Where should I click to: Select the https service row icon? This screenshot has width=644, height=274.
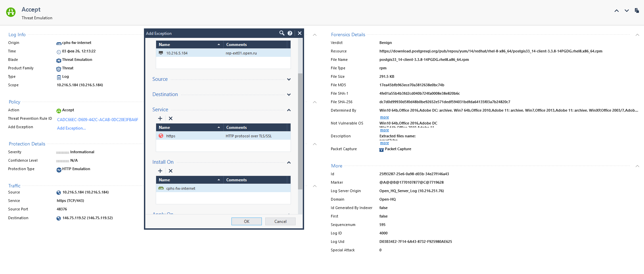161,136
